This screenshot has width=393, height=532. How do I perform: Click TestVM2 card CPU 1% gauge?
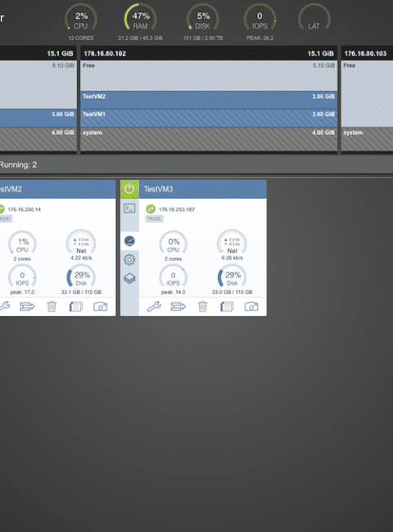[22, 244]
